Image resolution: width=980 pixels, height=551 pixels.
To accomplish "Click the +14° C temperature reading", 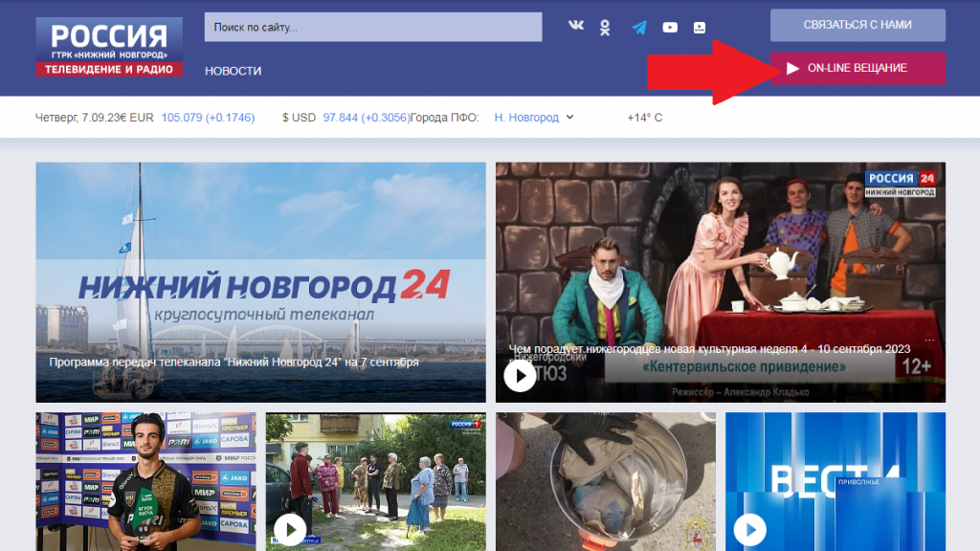I will [644, 118].
